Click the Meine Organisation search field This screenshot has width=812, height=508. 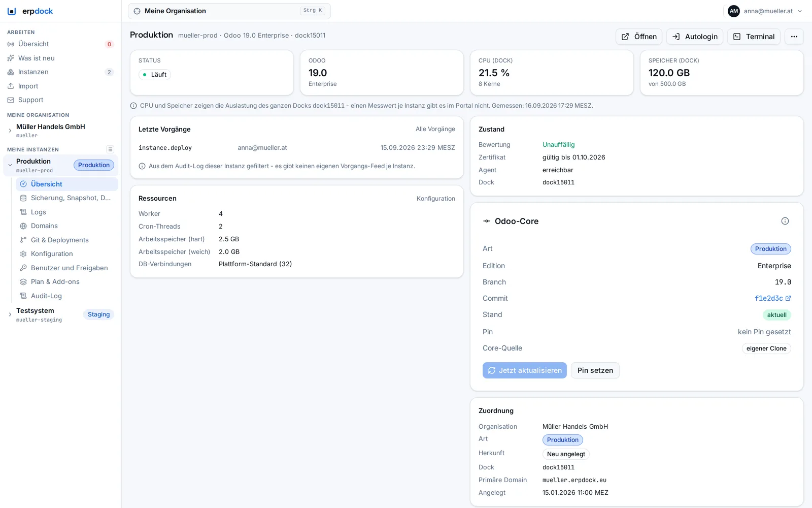point(229,11)
